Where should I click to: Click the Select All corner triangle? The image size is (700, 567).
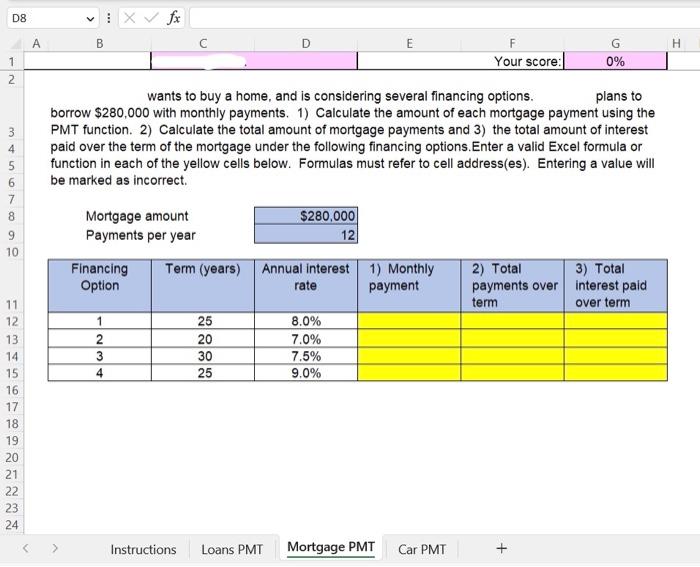click(16, 44)
